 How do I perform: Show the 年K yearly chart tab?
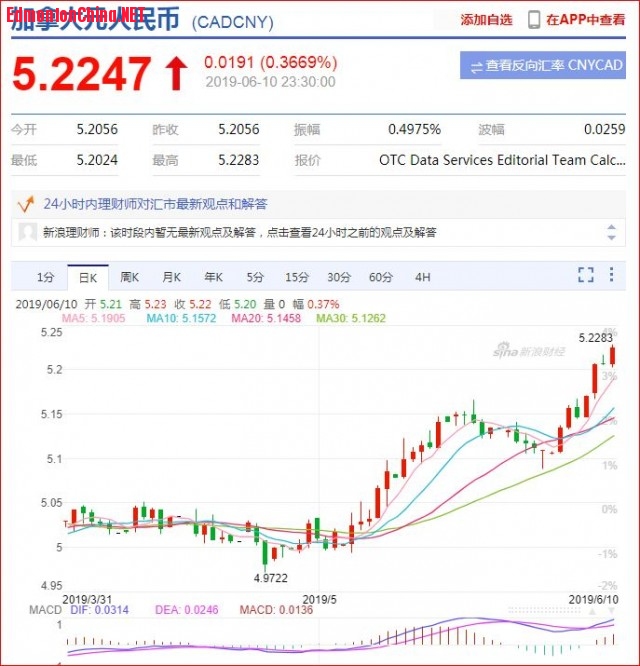pyautogui.click(x=213, y=277)
